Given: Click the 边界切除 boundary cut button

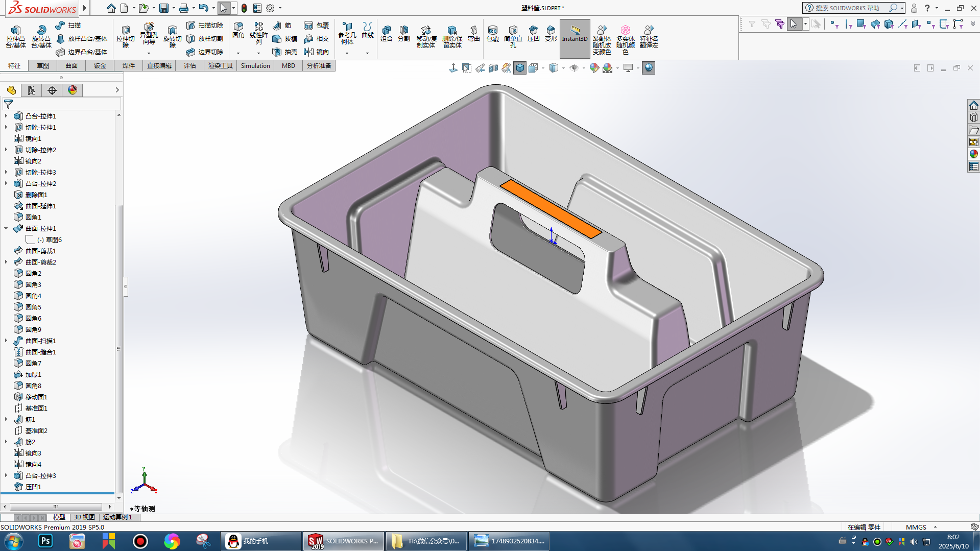Looking at the screenshot, I should coord(205,52).
